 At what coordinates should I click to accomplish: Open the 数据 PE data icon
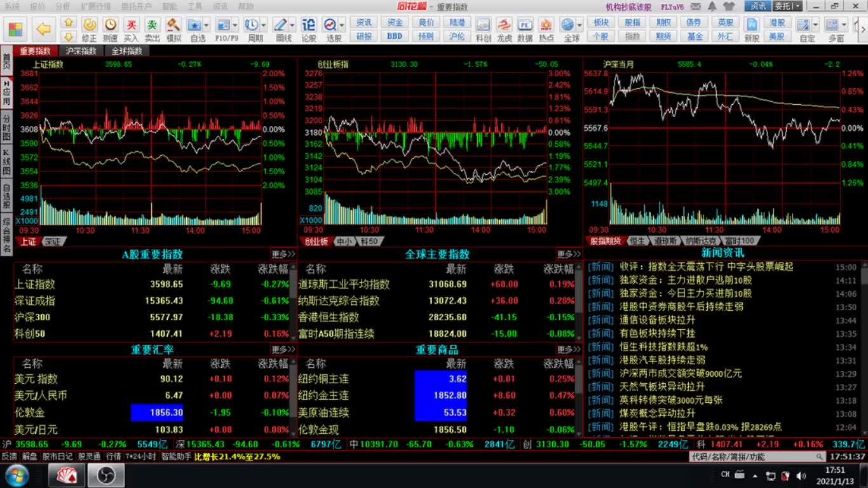(525, 29)
